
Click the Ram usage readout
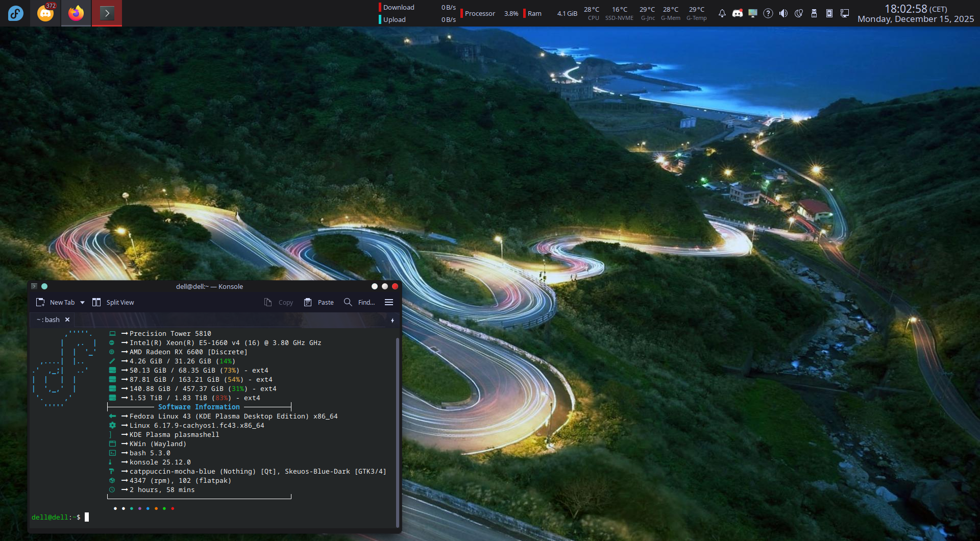[551, 13]
